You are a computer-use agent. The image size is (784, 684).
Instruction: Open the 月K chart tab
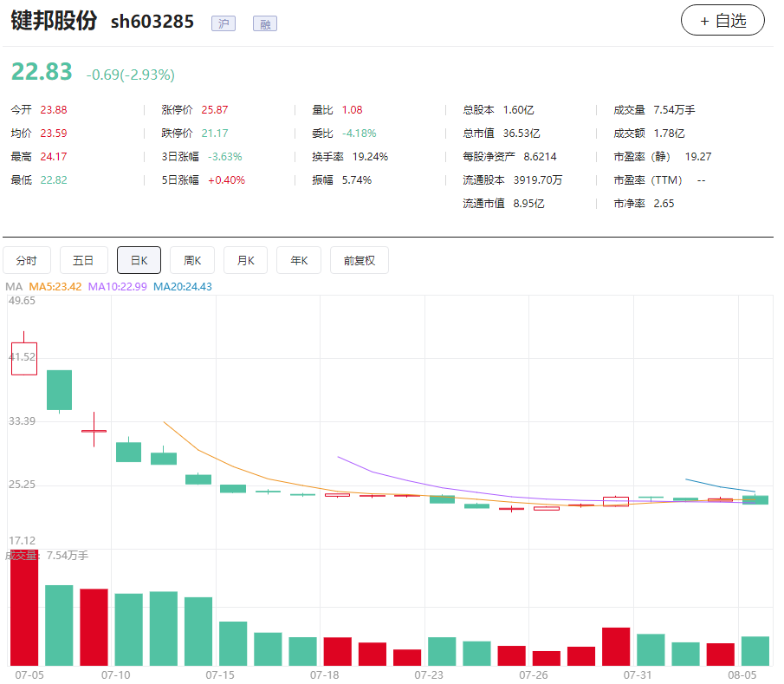pyautogui.click(x=245, y=260)
